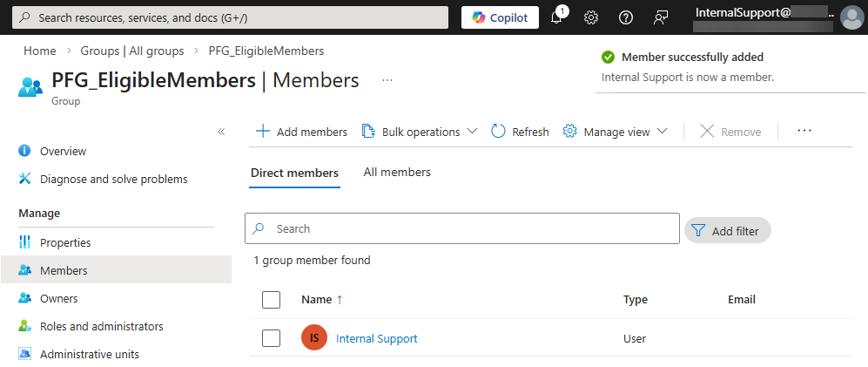
Task: Open the more options ellipsis in toolbar
Action: tap(804, 131)
